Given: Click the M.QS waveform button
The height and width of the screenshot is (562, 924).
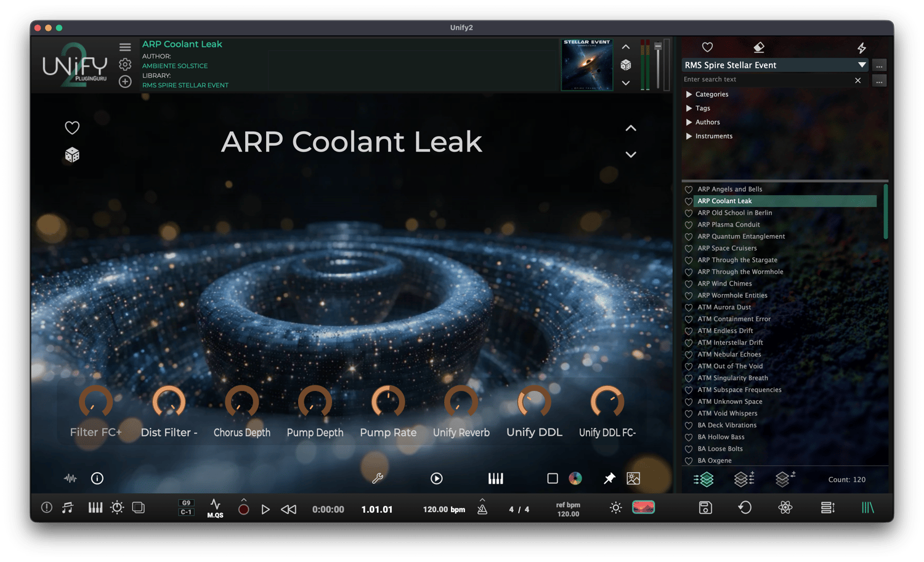Looking at the screenshot, I should 215,508.
